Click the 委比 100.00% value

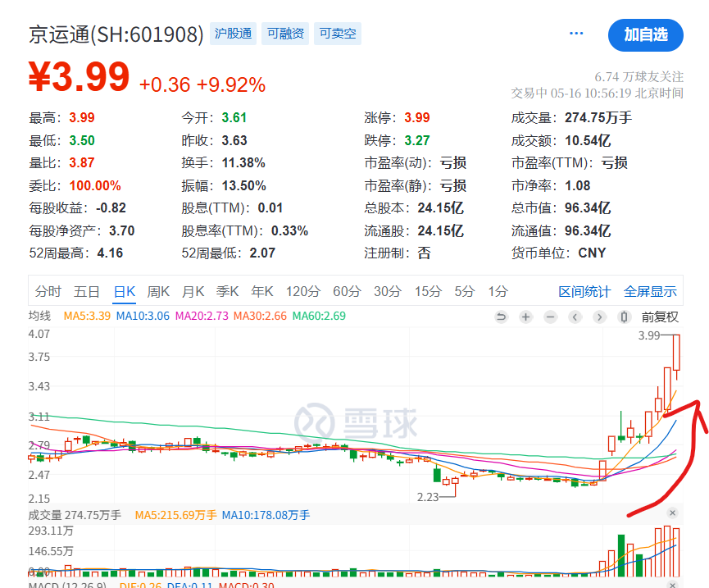click(95, 185)
